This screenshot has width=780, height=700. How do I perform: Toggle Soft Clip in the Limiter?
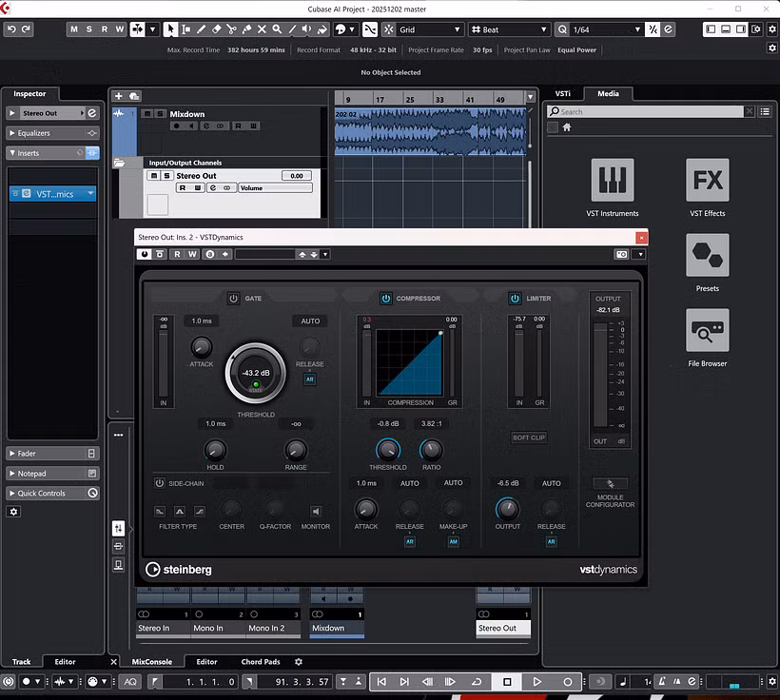[529, 437]
